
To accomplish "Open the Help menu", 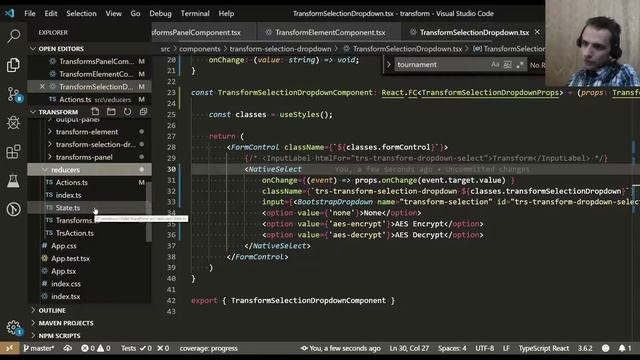I will coord(226,13).
